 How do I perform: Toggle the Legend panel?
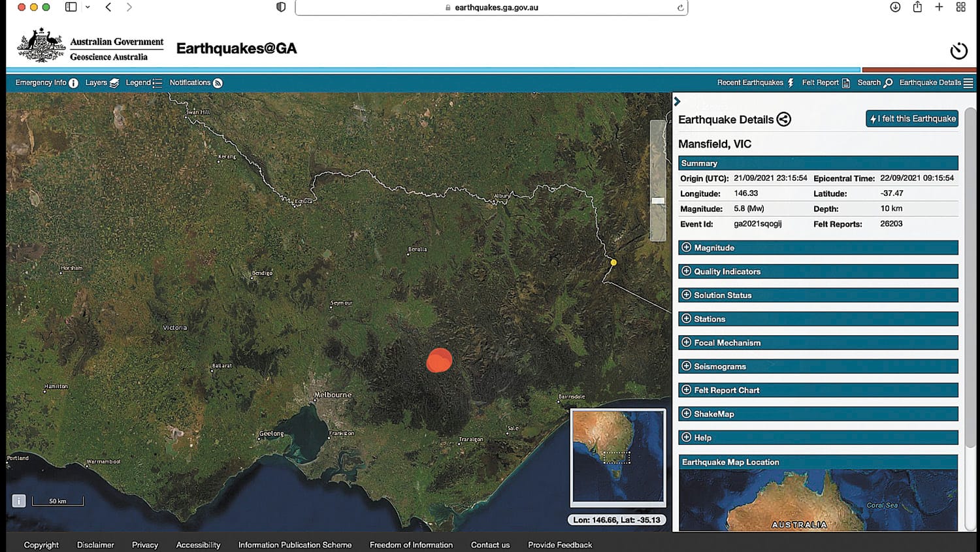(x=157, y=83)
